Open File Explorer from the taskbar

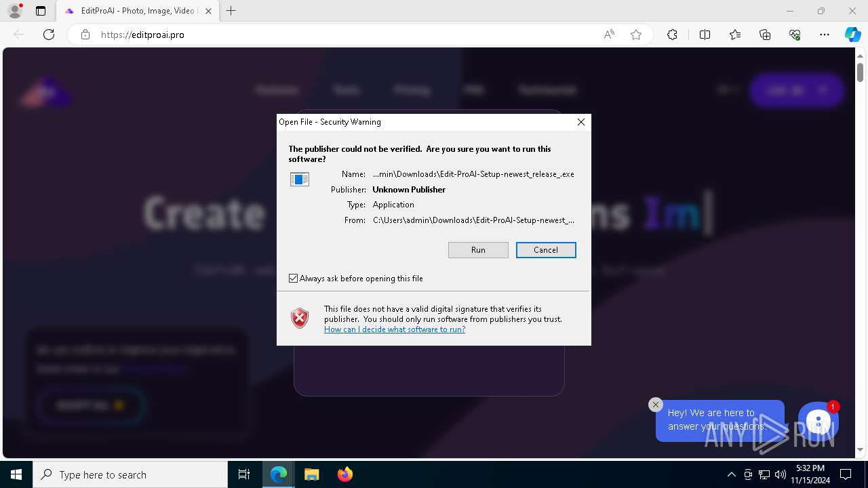(x=311, y=474)
